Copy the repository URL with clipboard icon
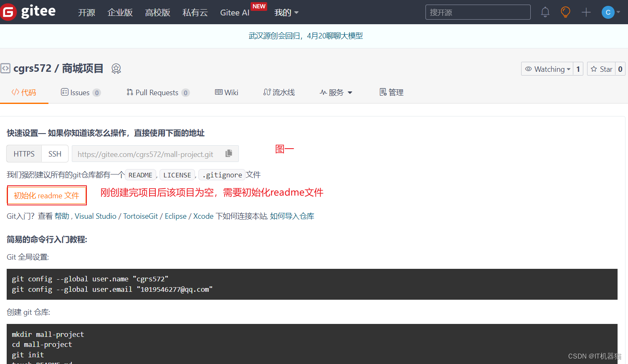The height and width of the screenshot is (364, 628). [228, 153]
